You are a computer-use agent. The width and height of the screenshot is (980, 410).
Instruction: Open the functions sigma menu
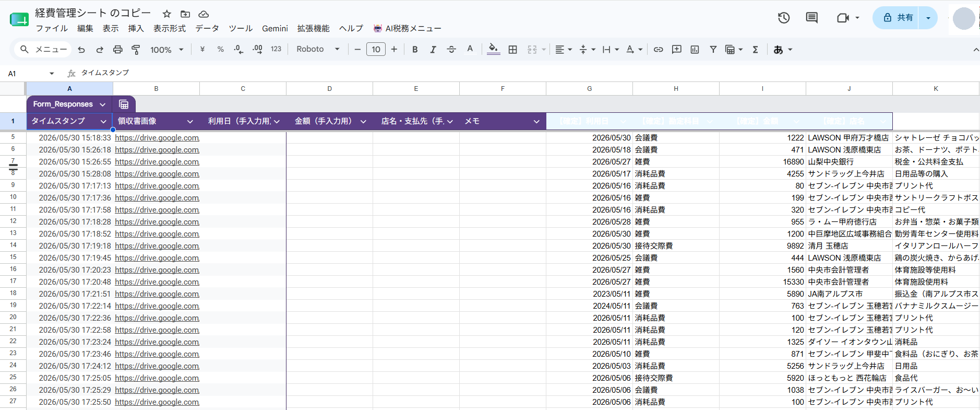click(755, 50)
